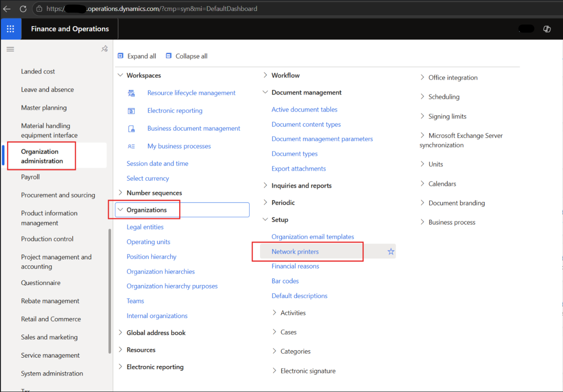Click the Expand all icon

click(x=121, y=56)
